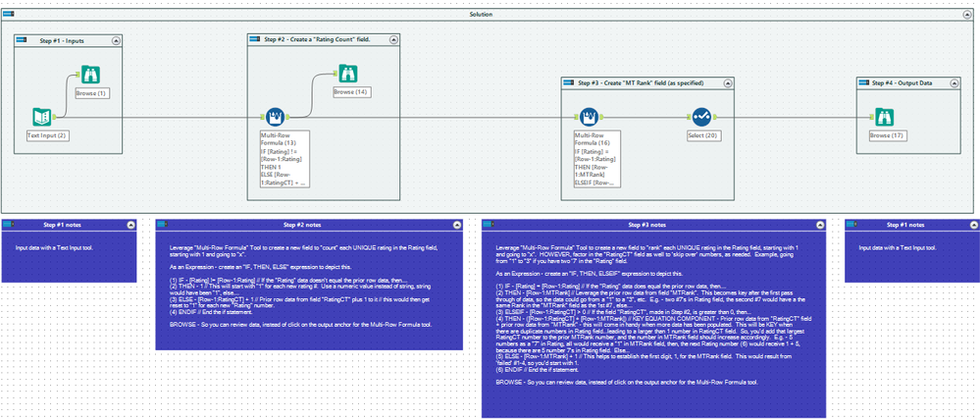This screenshot has width=980, height=419.
Task: Collapse the Step #1 notes container under Step #4
Action: pyautogui.click(x=974, y=224)
